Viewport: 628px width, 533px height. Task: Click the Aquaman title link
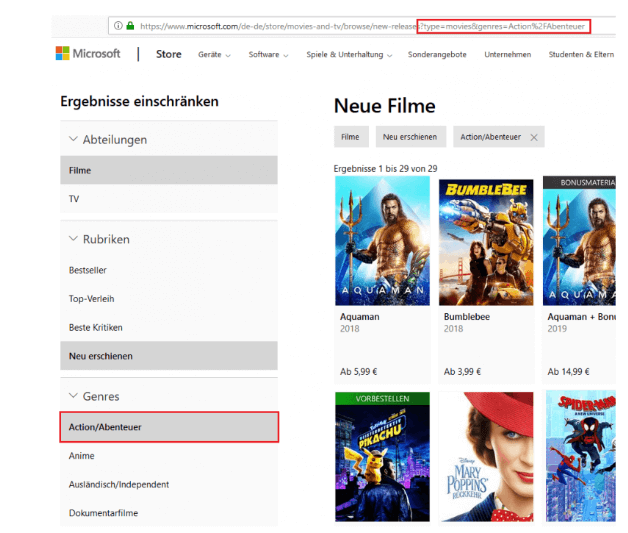(360, 316)
